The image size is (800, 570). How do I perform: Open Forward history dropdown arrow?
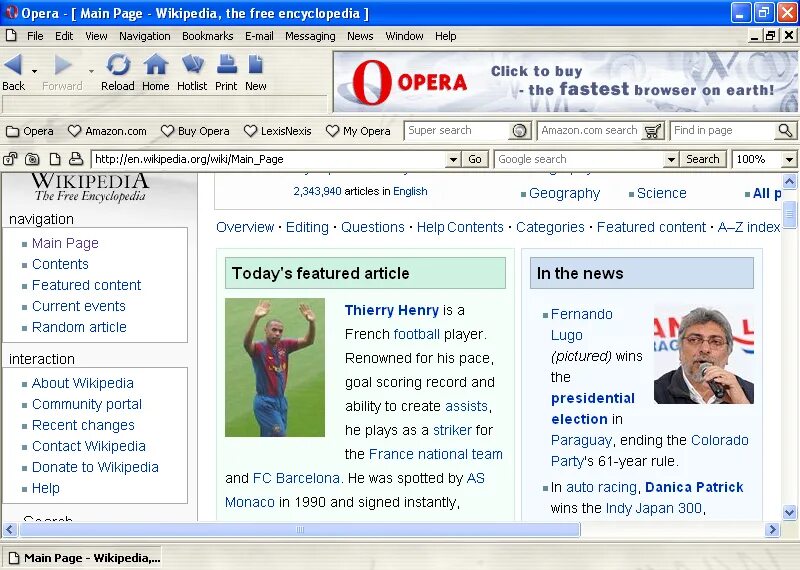click(x=91, y=71)
